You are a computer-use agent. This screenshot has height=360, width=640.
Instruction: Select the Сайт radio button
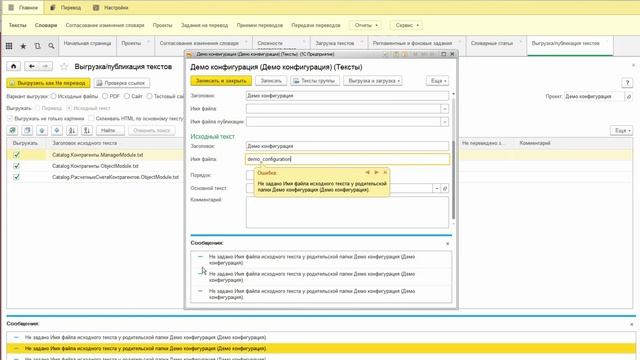(x=127, y=96)
